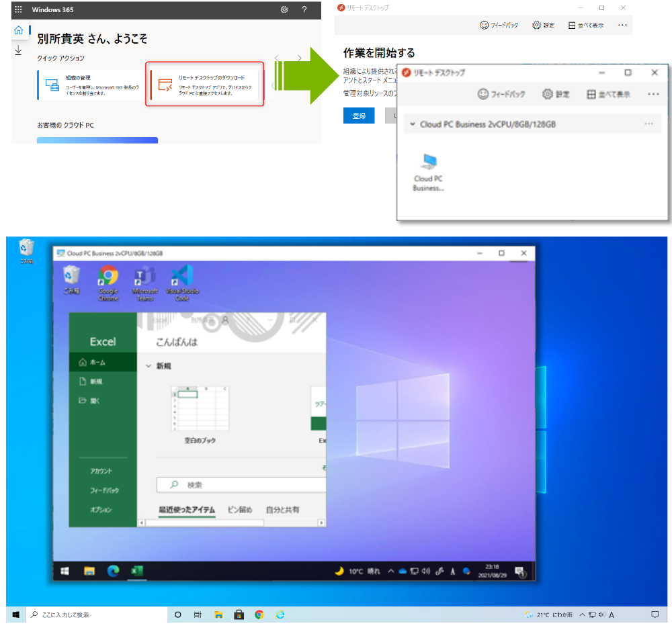Open the download icon in Windows 365 sidebar
Screen dimensions: 672x634
click(18, 50)
